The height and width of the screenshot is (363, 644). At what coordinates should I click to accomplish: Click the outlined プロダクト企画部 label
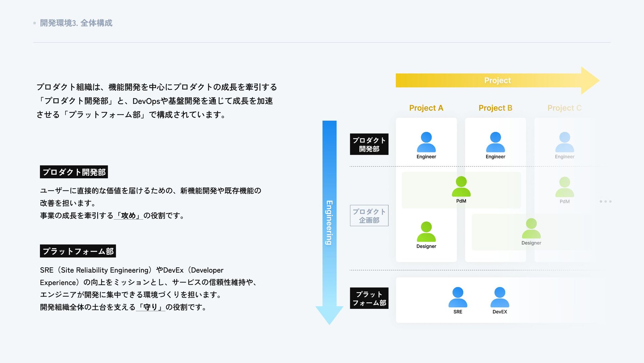tap(369, 216)
